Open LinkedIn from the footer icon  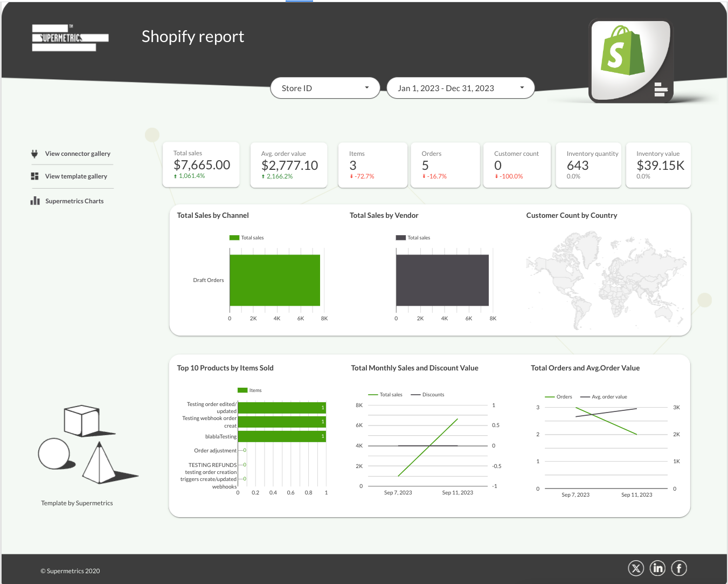(657, 568)
